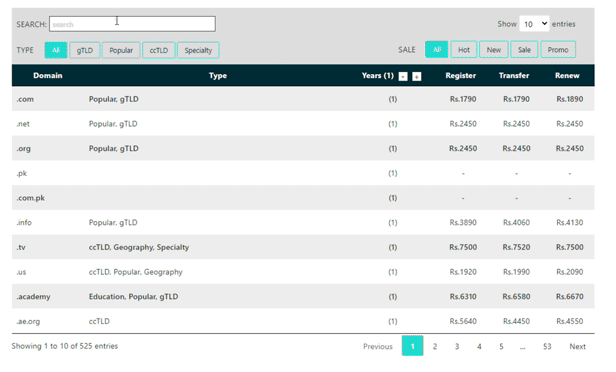The width and height of the screenshot is (616, 372).
Task: Sort by Register price column
Action: pos(460,75)
